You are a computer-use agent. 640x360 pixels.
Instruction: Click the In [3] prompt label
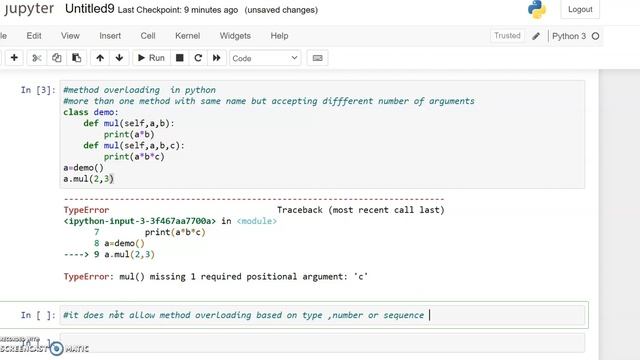point(38,90)
